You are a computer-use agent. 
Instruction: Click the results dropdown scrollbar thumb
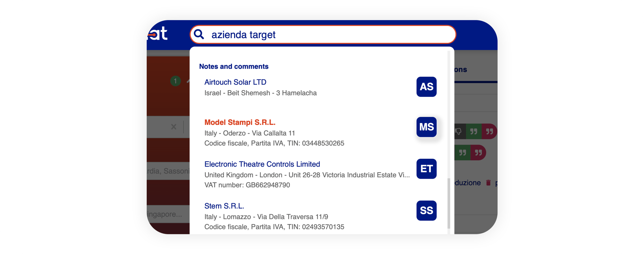point(449,203)
